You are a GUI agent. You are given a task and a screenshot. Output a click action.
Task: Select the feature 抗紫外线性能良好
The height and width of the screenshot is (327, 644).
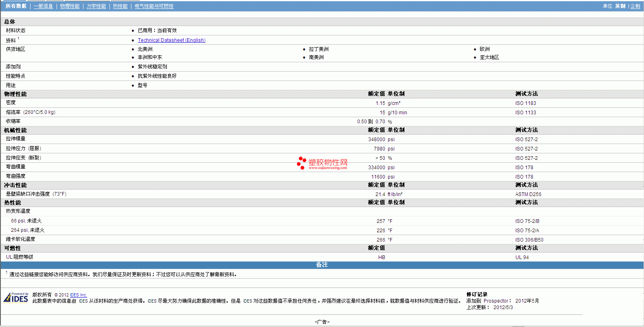point(157,76)
